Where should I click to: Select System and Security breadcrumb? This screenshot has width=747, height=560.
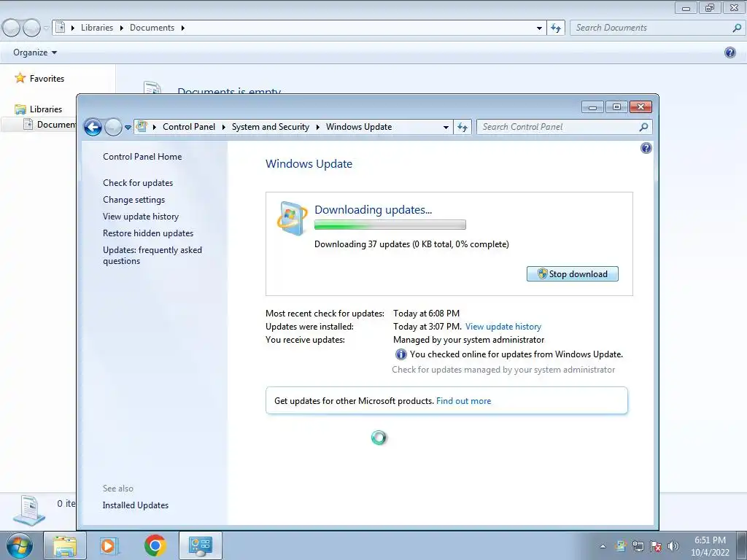270,127
